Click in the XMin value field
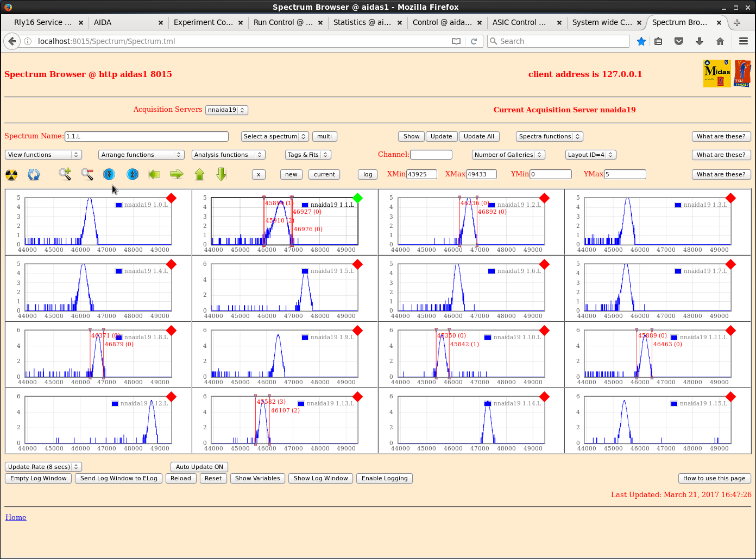756x559 pixels. click(x=422, y=174)
